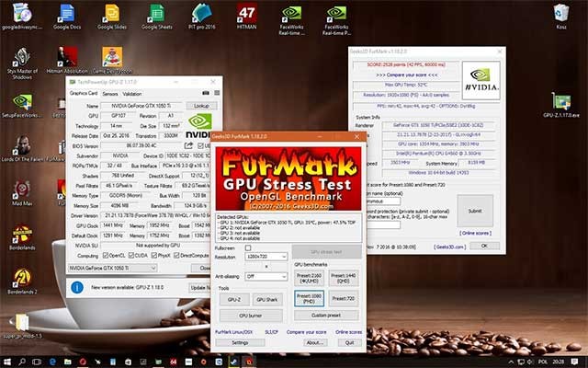Toggle the PhysX checkbox in GPU-Z

coord(154,256)
